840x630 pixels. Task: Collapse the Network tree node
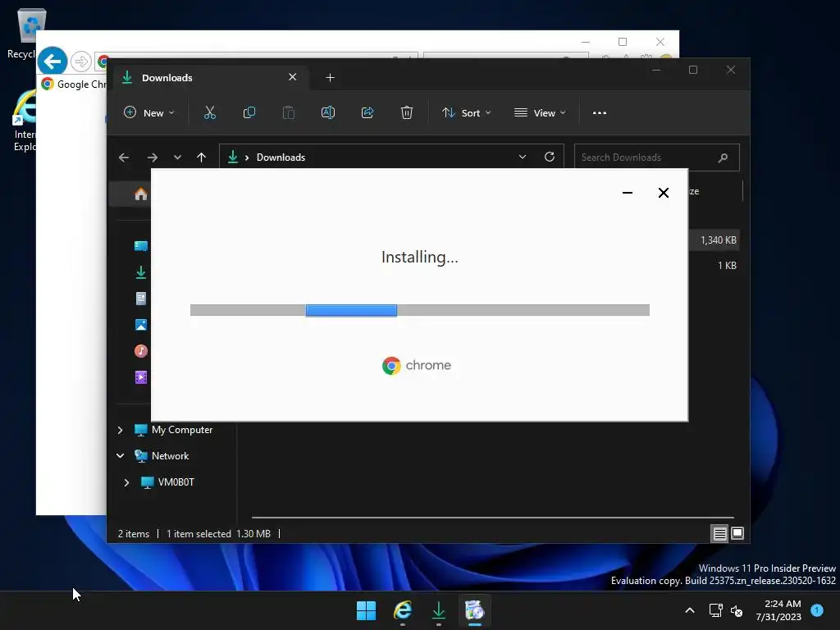pos(120,456)
